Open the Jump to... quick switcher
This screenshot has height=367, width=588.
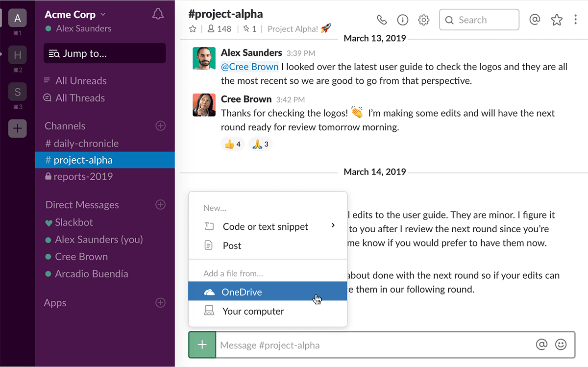pyautogui.click(x=105, y=53)
